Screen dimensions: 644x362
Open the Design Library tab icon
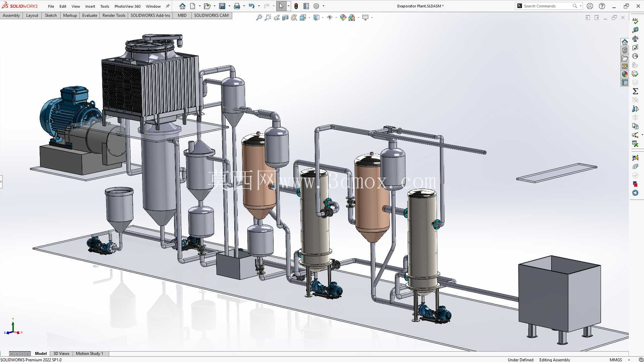(x=625, y=50)
